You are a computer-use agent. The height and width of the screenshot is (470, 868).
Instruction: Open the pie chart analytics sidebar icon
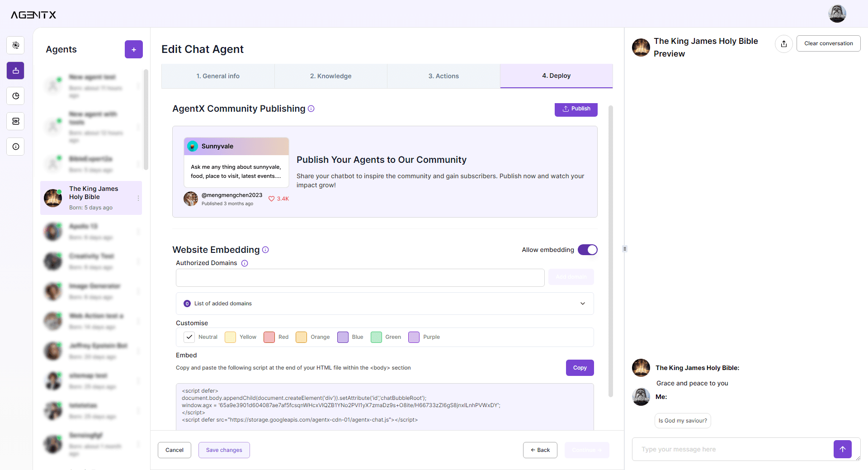[x=16, y=96]
